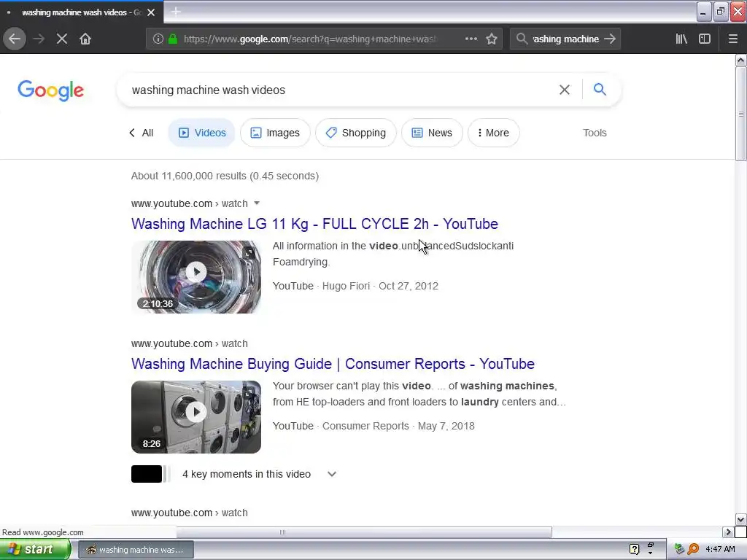Image resolution: width=747 pixels, height=560 pixels.
Task: Switch to the Images tab
Action: (275, 133)
